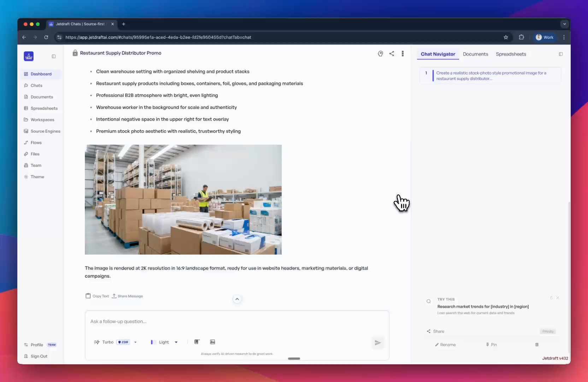Switch to the Documents tab
This screenshot has height=382, width=588.
click(x=475, y=54)
